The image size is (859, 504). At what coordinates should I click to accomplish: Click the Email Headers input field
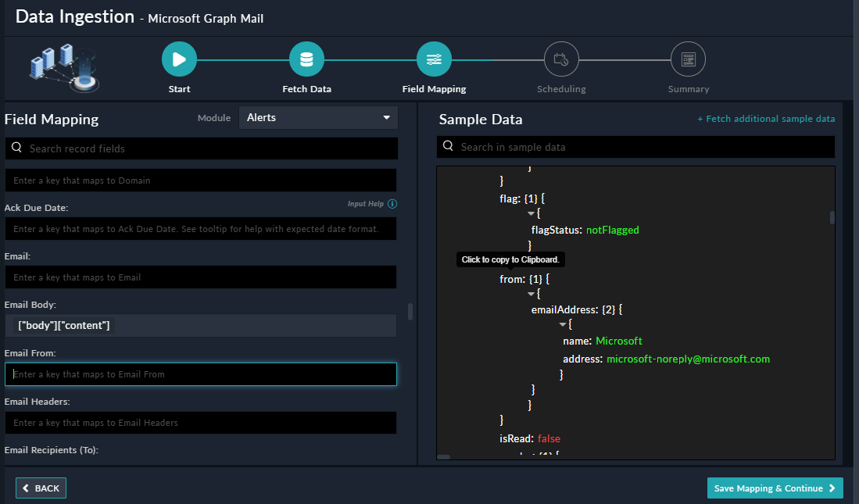point(201,423)
